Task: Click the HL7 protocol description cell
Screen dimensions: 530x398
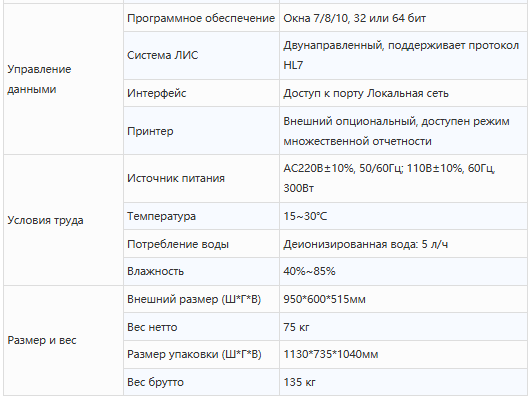Action: 403,55
